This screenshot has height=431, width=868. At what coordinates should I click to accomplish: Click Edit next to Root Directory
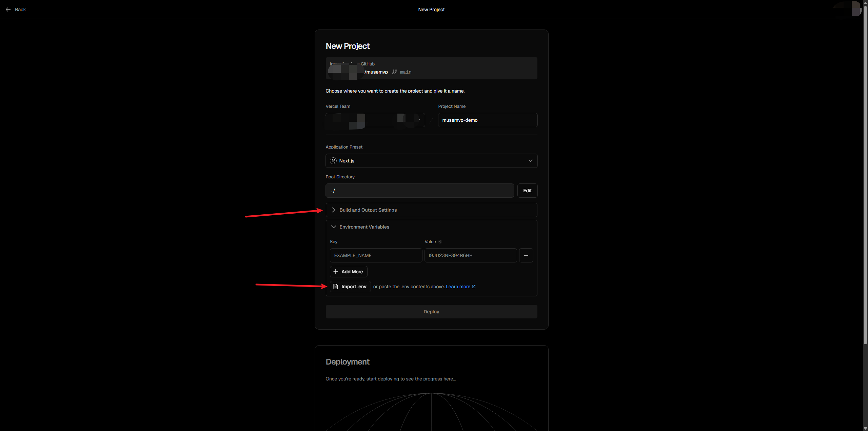pos(527,191)
